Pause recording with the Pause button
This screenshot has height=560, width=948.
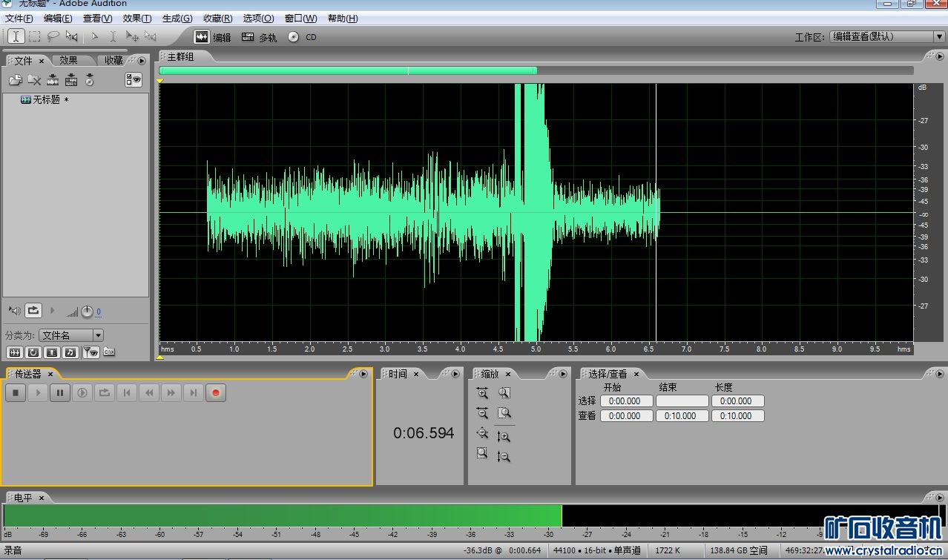[60, 393]
